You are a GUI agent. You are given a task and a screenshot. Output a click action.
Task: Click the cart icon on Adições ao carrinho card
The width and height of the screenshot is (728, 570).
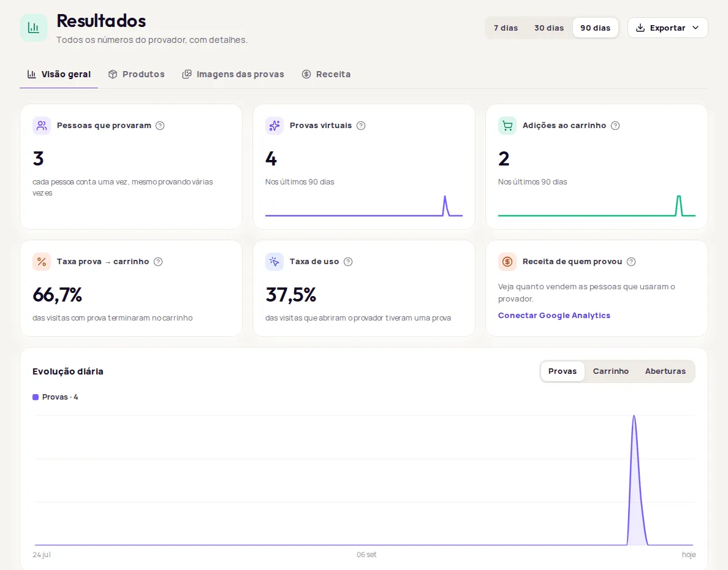507,126
